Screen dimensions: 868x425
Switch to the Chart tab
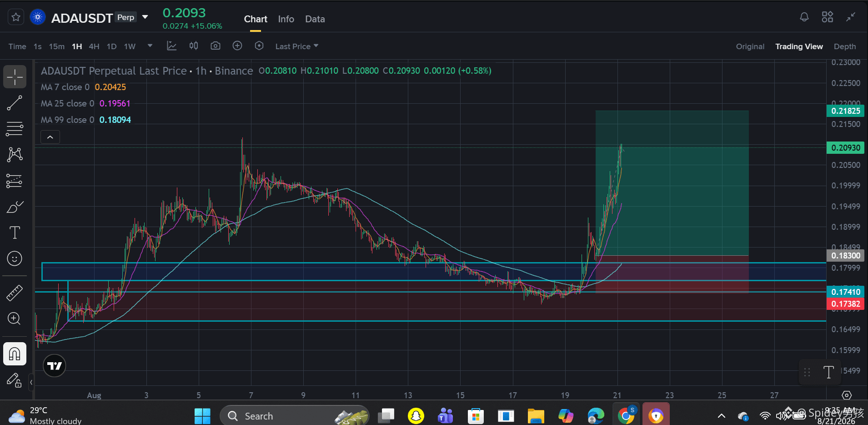[x=256, y=19]
